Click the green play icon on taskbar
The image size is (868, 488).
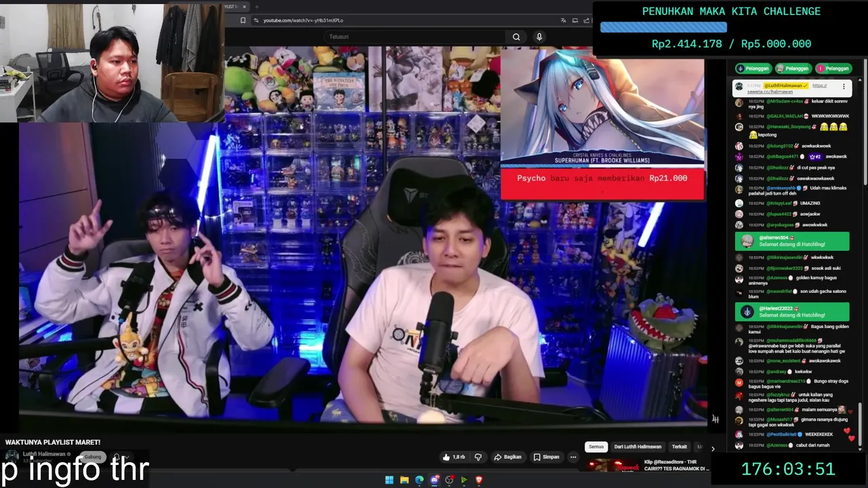pos(464,480)
